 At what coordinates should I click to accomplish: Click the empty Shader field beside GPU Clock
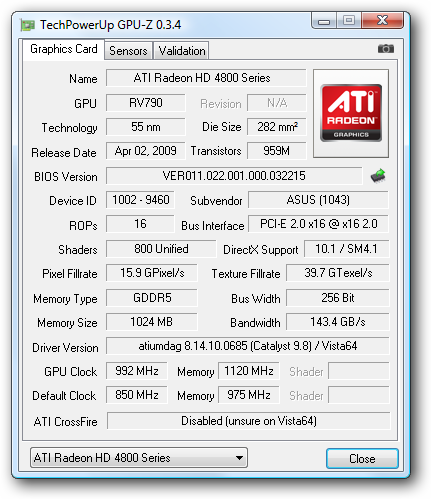pyautogui.click(x=359, y=371)
